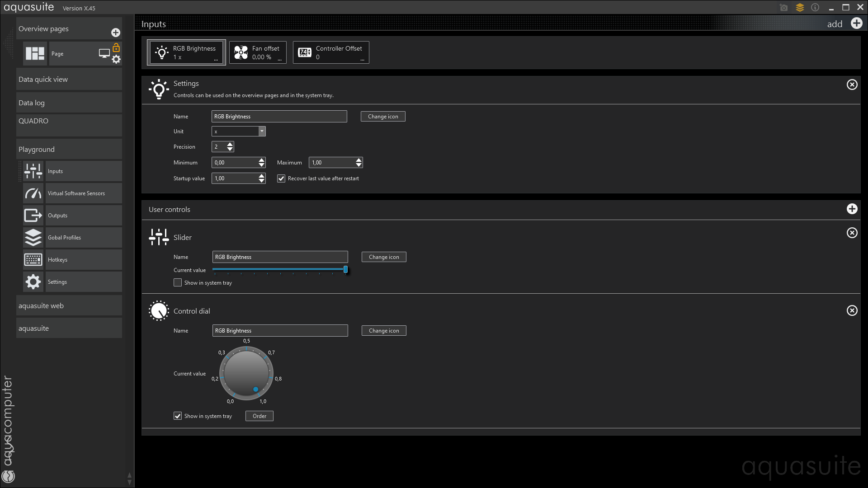Add a user control with plus icon
The image size is (868, 488).
pos(852,209)
